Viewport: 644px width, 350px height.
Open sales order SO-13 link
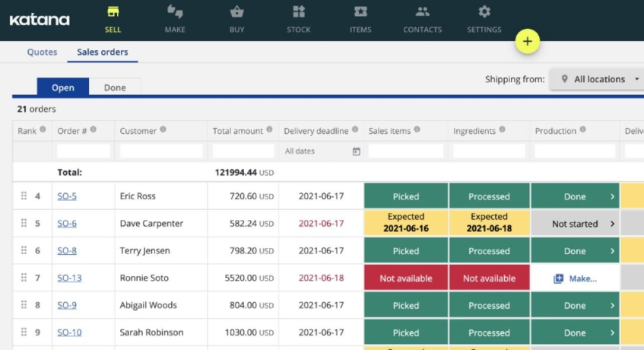click(x=69, y=278)
